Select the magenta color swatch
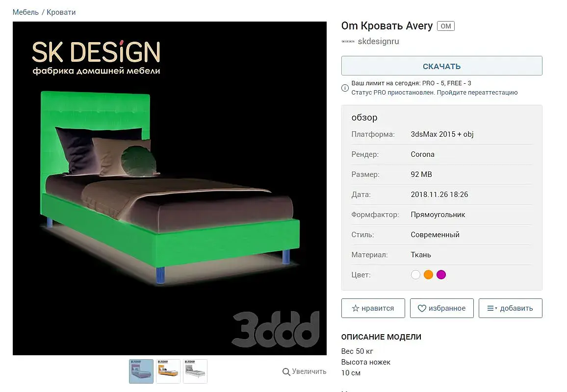The width and height of the screenshot is (567, 392). pyautogui.click(x=441, y=274)
